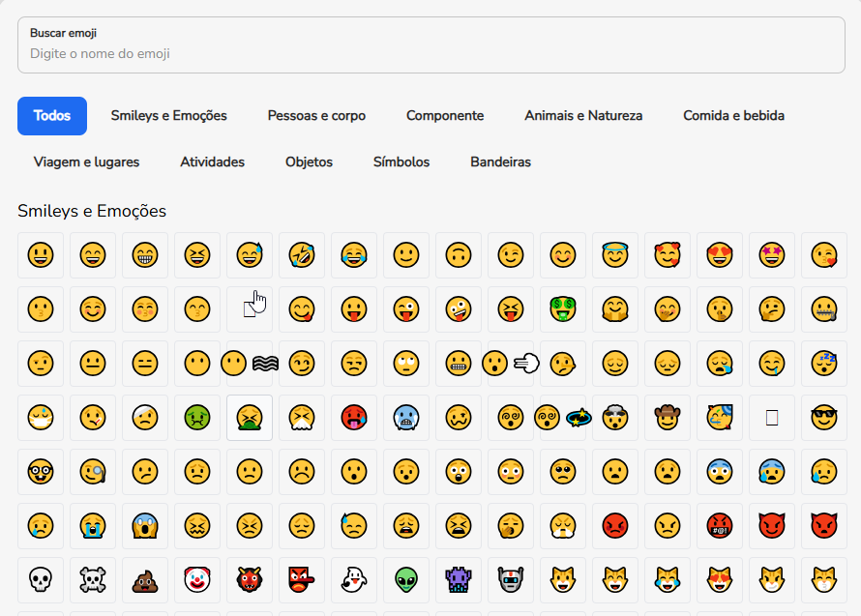
Task: Show the Símbolos category
Action: pyautogui.click(x=401, y=161)
